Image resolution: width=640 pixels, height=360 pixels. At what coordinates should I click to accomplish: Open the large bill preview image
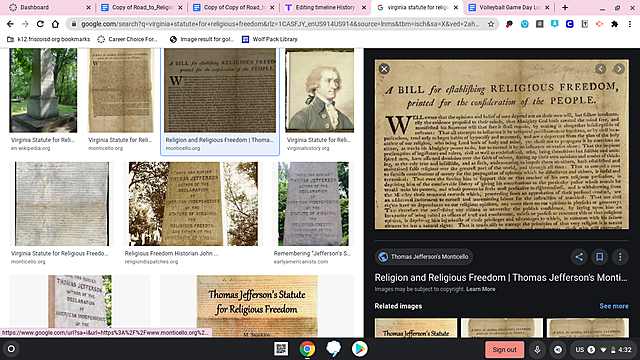click(502, 144)
